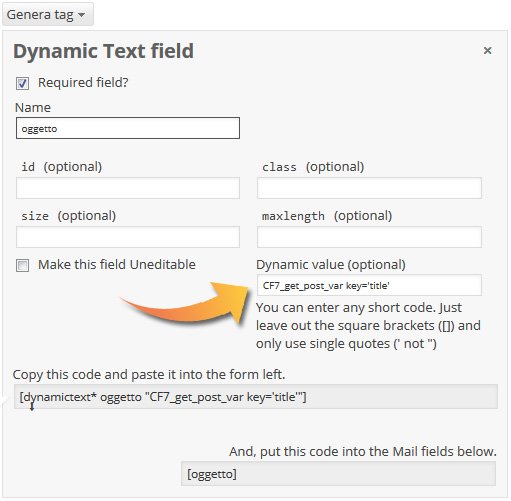
Task: Open the Genera tag dropdown
Action: pyautogui.click(x=47, y=15)
